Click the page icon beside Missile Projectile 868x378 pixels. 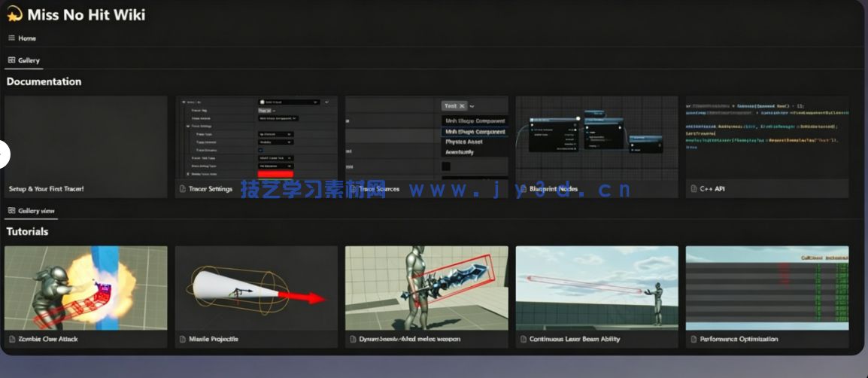(x=183, y=340)
